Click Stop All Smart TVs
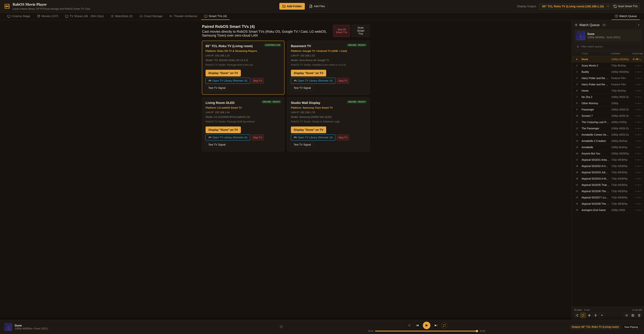 341,31
